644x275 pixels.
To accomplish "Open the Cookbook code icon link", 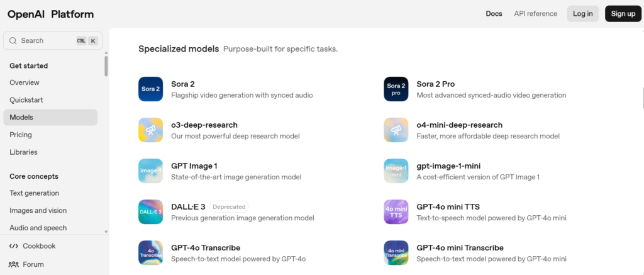I will (x=14, y=246).
